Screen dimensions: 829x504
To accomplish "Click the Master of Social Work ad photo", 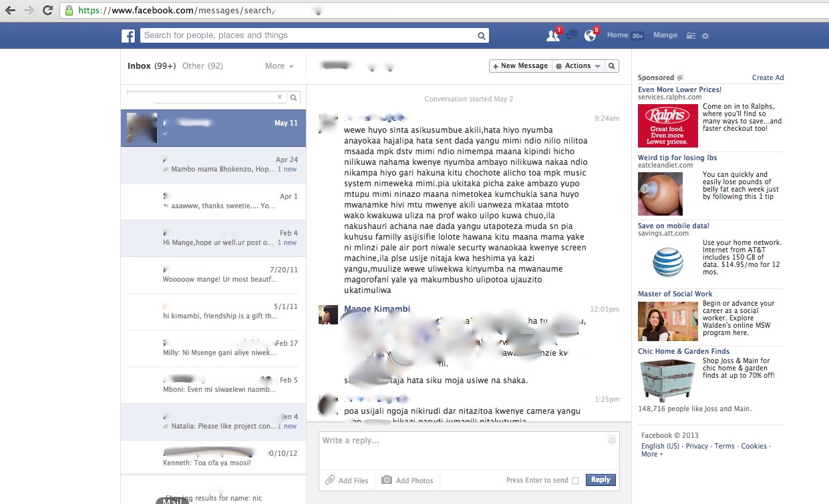I will pyautogui.click(x=668, y=322).
